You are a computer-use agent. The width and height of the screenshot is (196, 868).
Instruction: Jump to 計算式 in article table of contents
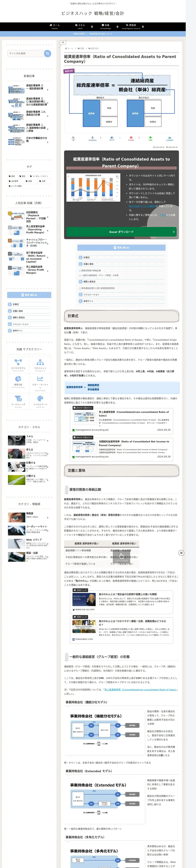coord(86,258)
